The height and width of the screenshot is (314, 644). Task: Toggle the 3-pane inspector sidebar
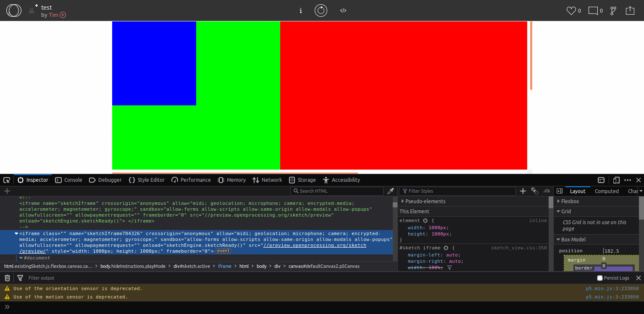pos(560,191)
